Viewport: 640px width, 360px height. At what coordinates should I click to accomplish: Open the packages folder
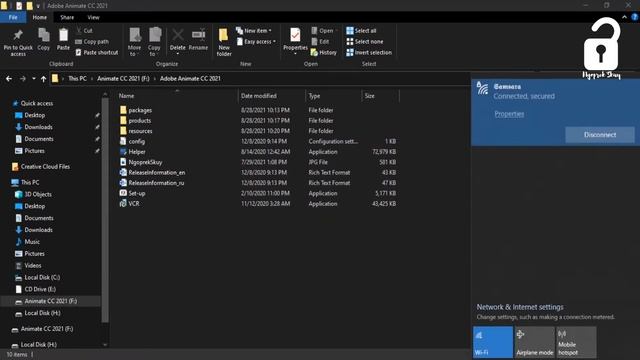[x=136, y=110]
